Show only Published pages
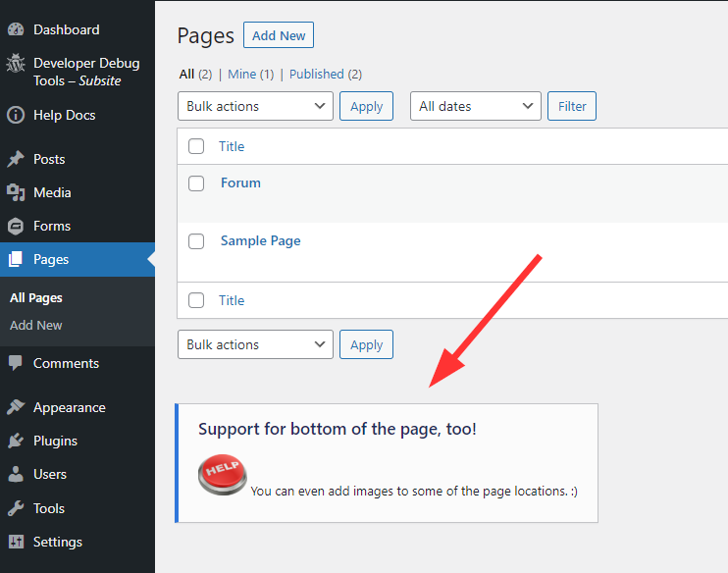 tap(317, 74)
